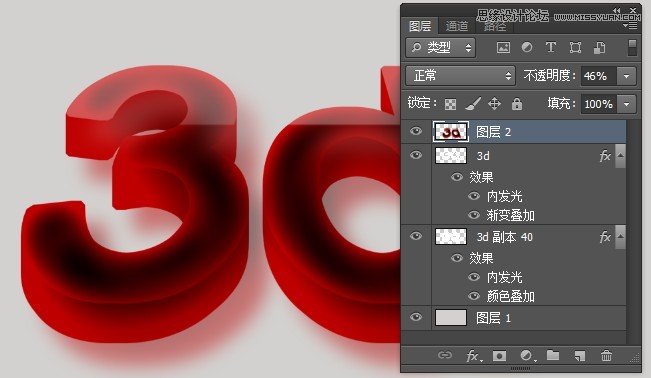The height and width of the screenshot is (378, 651).
Task: Toggle 效果 visibility under 3d layer
Action: coord(457,177)
